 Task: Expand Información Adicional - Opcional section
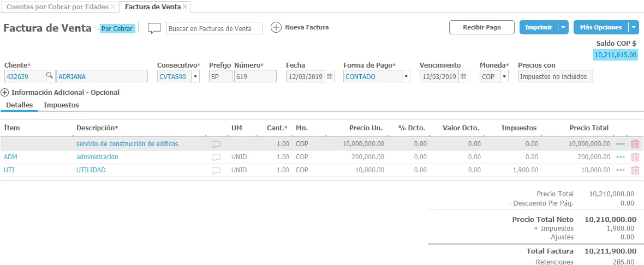click(5, 93)
